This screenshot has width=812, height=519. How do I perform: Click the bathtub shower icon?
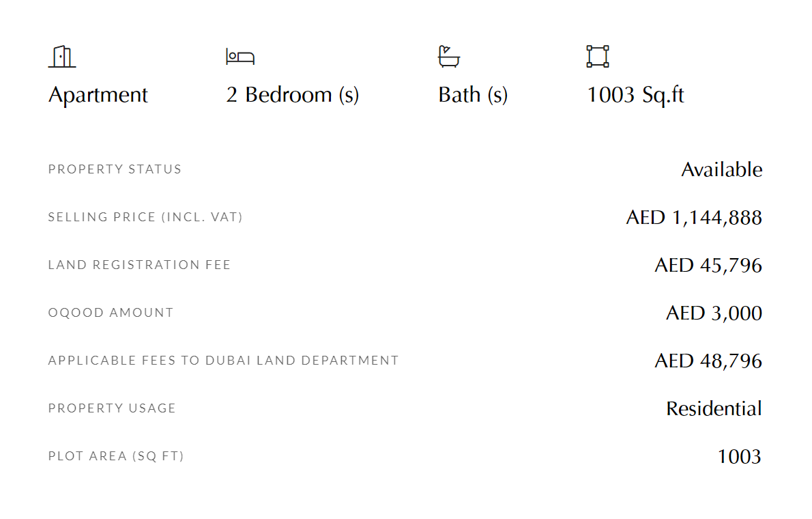(x=449, y=57)
